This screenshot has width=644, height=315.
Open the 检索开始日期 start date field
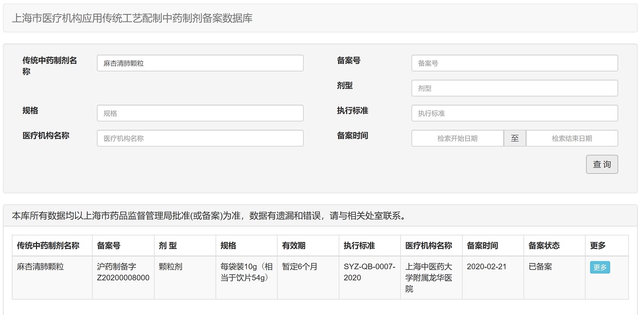(x=457, y=138)
